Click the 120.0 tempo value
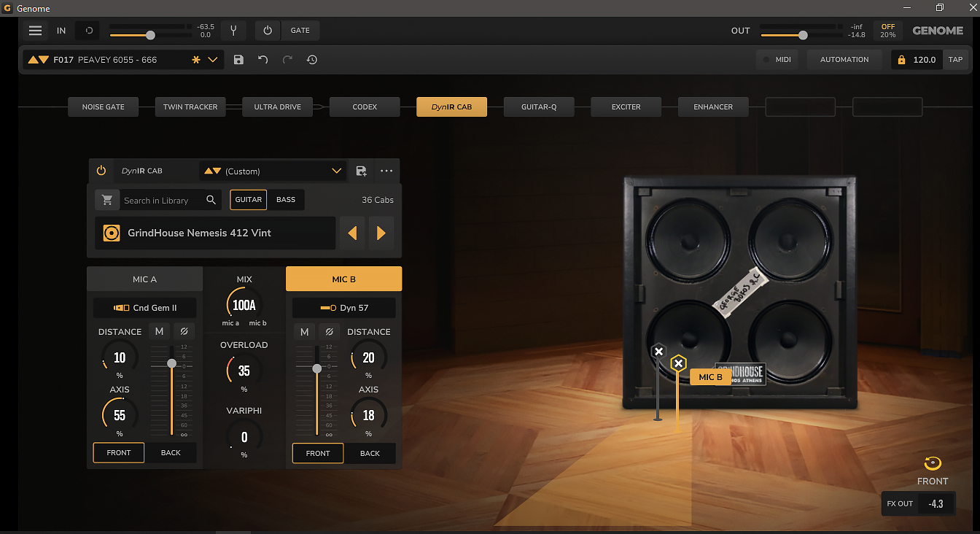This screenshot has height=534, width=980. [925, 60]
